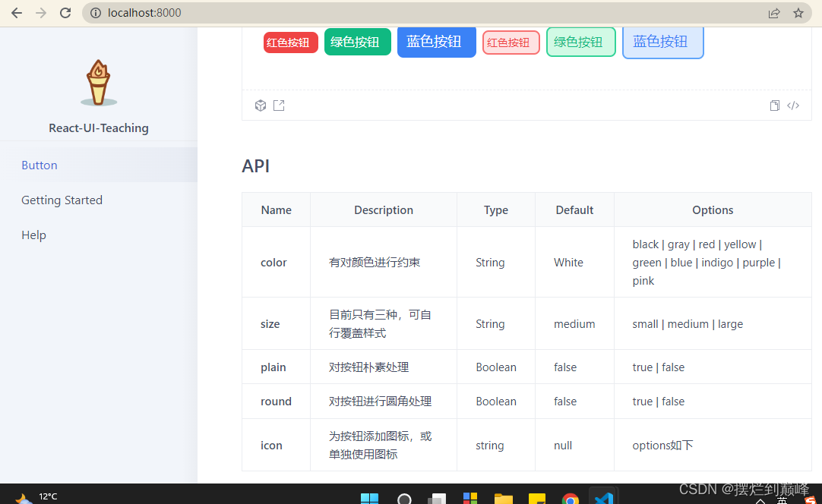
Task: Select Button in the sidebar navigation
Action: click(39, 165)
